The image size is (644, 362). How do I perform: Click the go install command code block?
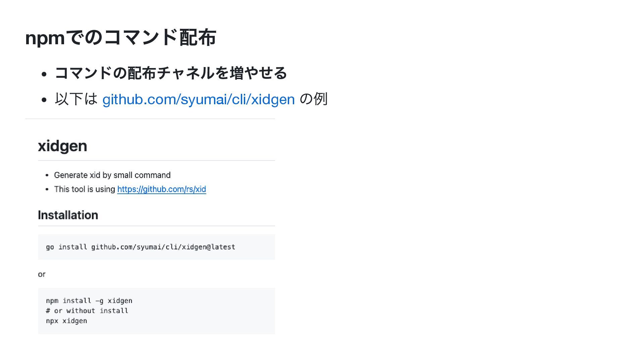click(x=156, y=247)
